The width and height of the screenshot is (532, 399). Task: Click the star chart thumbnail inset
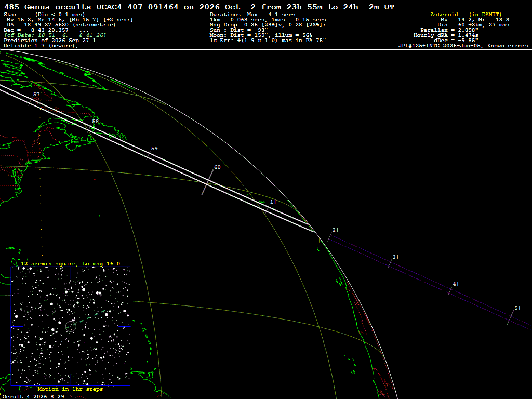tap(71, 326)
